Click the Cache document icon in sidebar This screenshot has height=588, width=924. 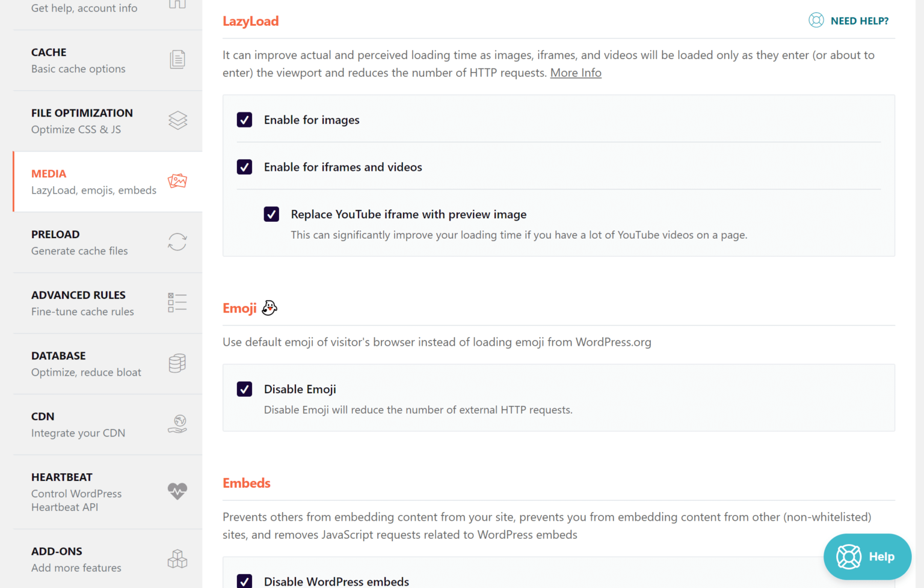[x=177, y=60]
